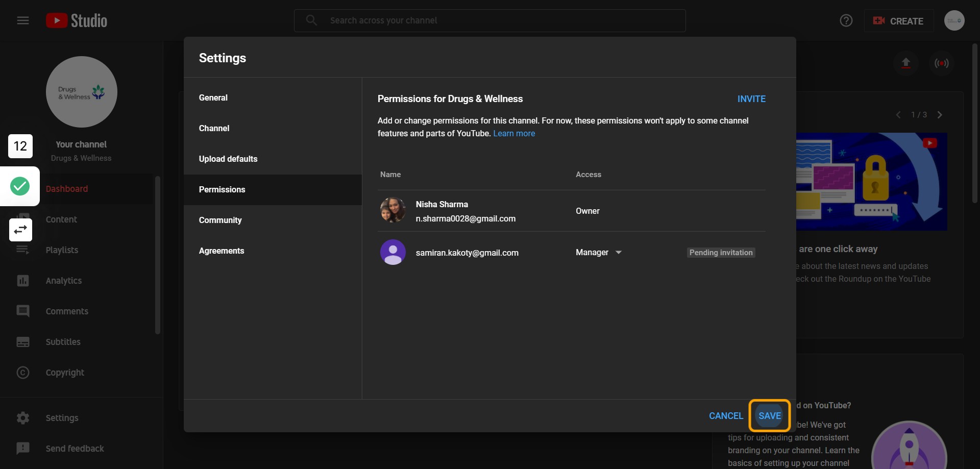Click the SAVE button

(769, 416)
